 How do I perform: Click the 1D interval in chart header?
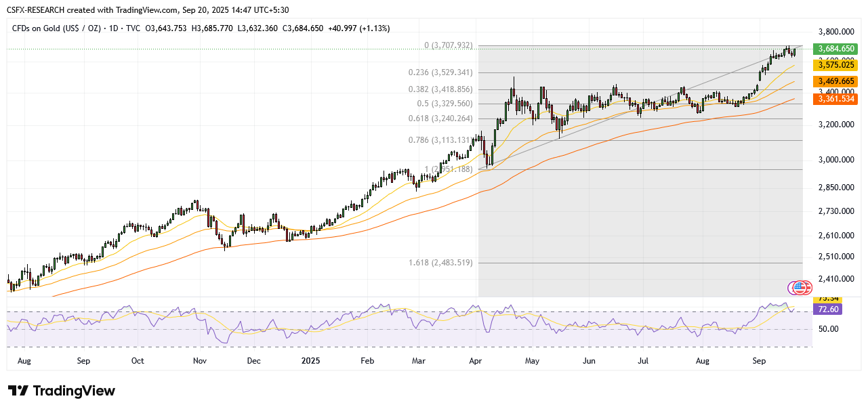pos(114,28)
